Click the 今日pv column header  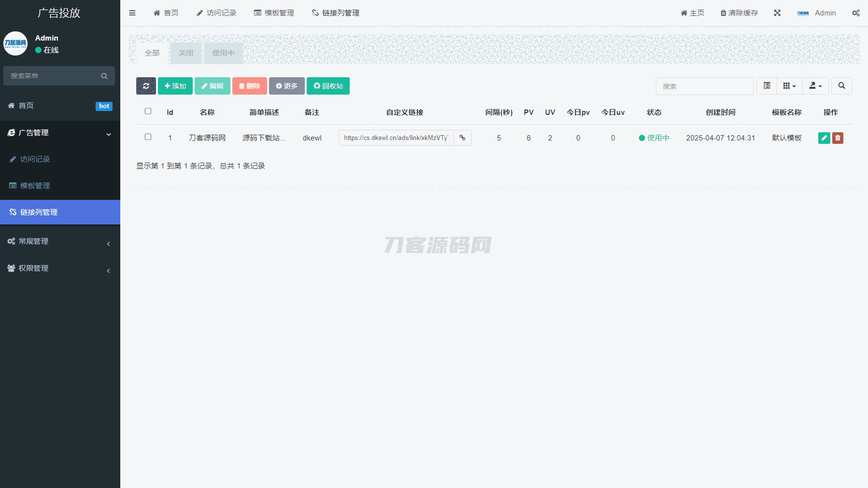pos(578,112)
